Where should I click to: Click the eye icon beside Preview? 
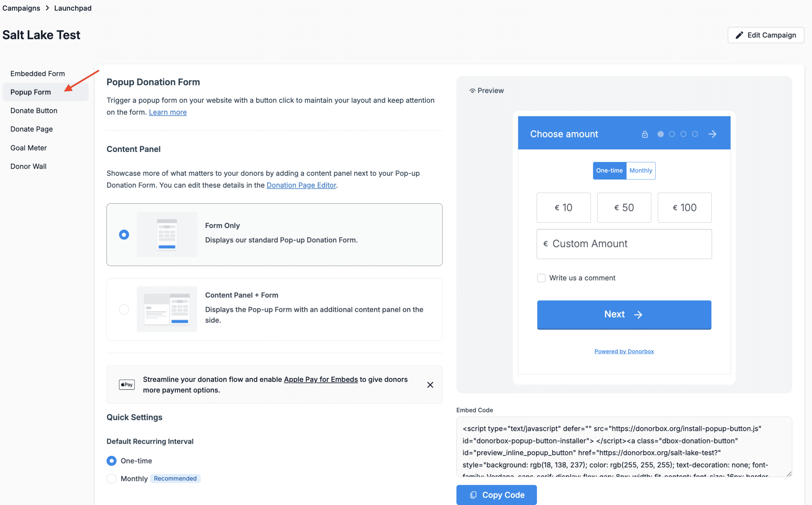pyautogui.click(x=472, y=91)
